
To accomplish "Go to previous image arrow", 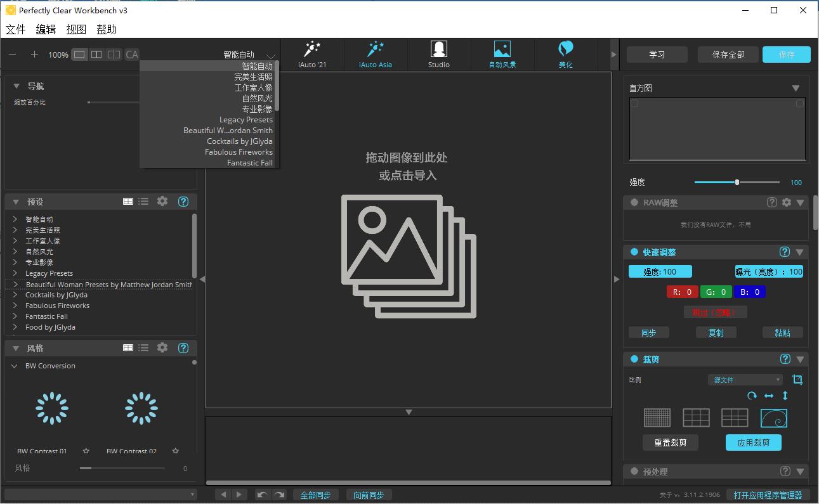I will (x=223, y=494).
